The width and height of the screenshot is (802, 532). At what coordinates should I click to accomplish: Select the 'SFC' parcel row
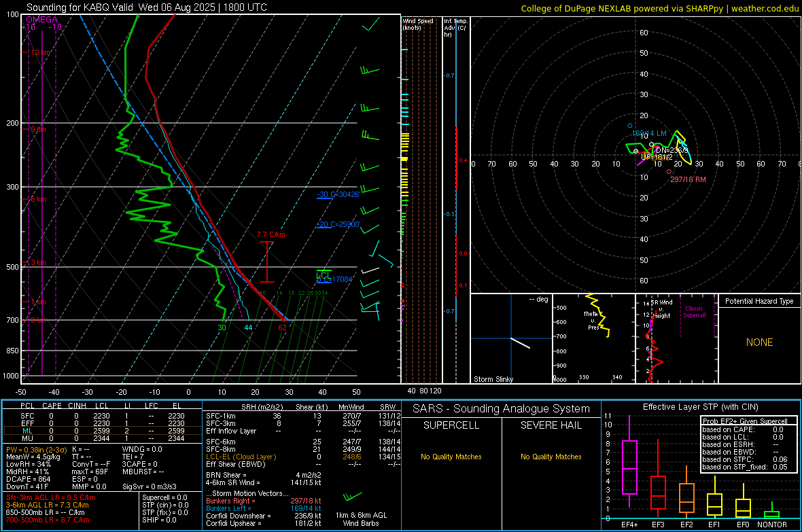pyautogui.click(x=103, y=416)
